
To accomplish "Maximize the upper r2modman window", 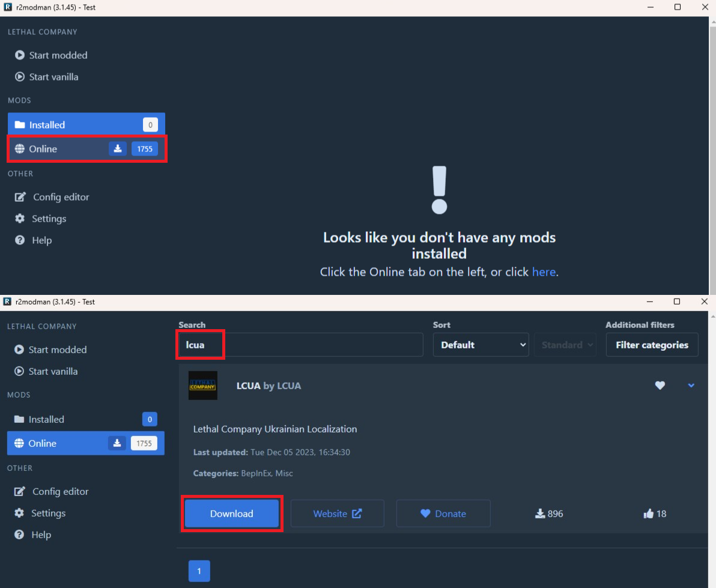I will (x=678, y=7).
